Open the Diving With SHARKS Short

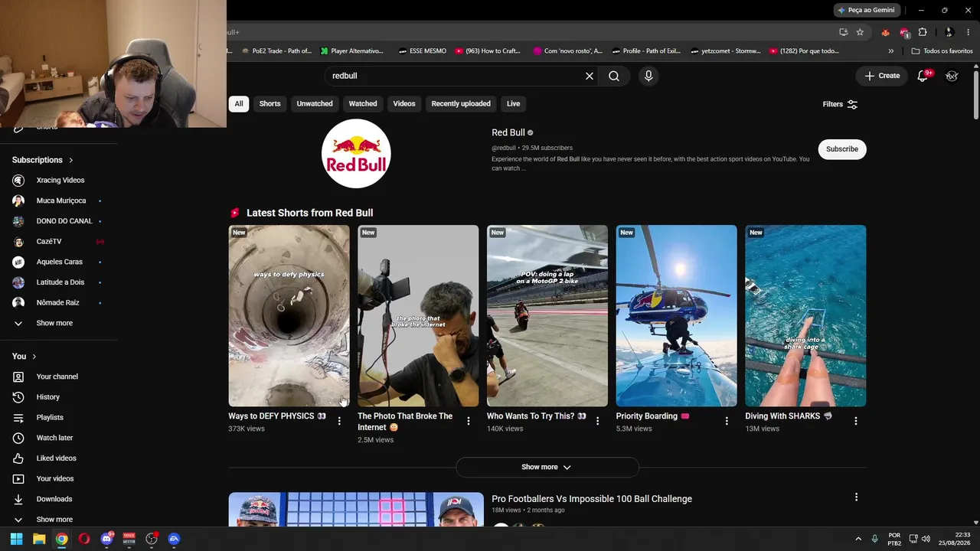pos(805,315)
